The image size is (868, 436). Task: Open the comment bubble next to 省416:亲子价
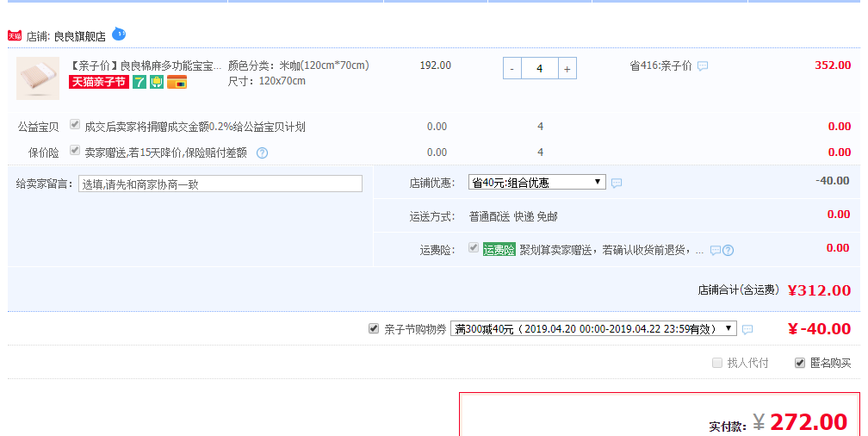pos(703,66)
